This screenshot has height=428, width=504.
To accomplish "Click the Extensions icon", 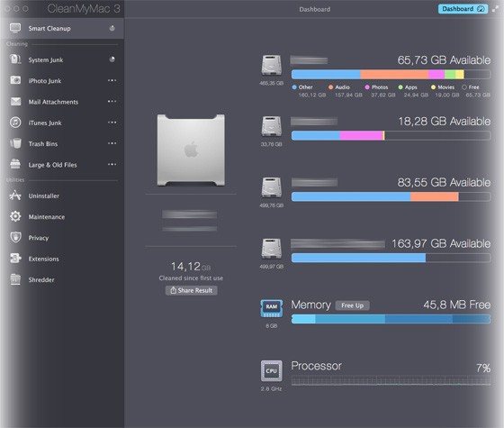I will pyautogui.click(x=15, y=259).
